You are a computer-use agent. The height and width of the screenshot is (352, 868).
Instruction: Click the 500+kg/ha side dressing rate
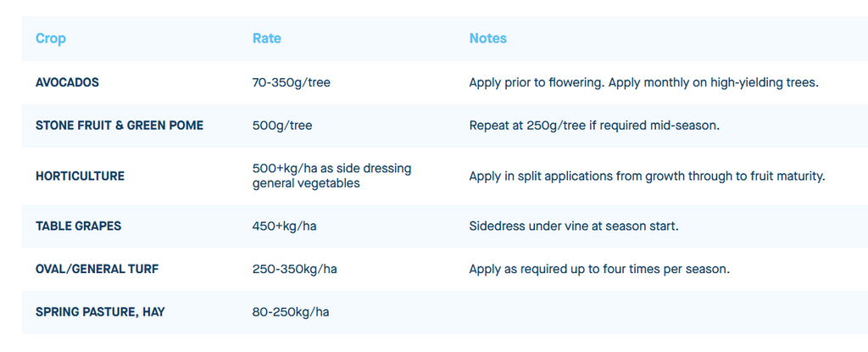point(331,176)
